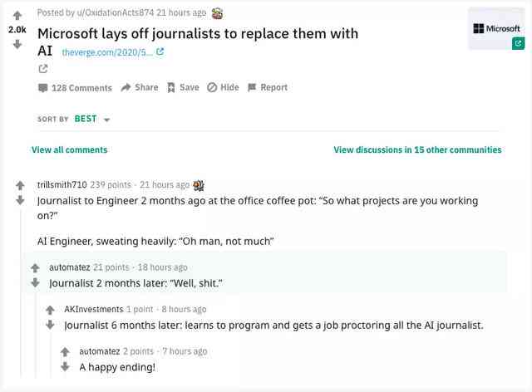Share this post
This screenshot has width=532, height=392.
point(140,87)
